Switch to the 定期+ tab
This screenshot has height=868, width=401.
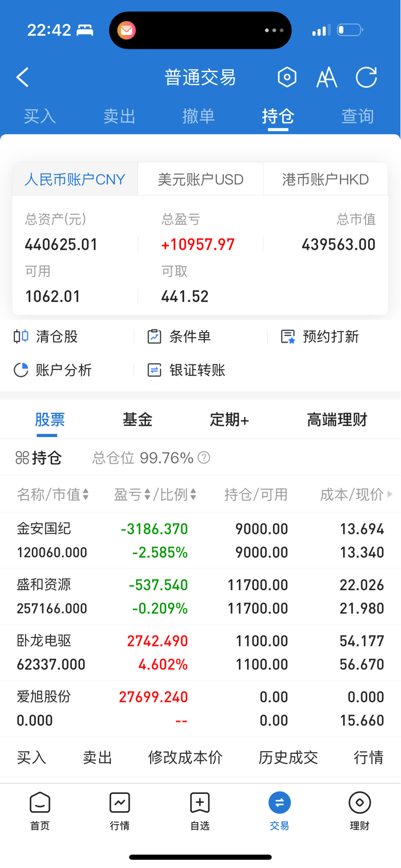229,419
